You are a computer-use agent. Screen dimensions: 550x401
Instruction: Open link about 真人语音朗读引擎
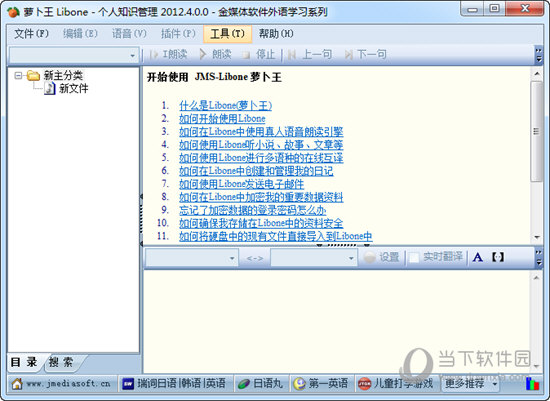(x=261, y=132)
